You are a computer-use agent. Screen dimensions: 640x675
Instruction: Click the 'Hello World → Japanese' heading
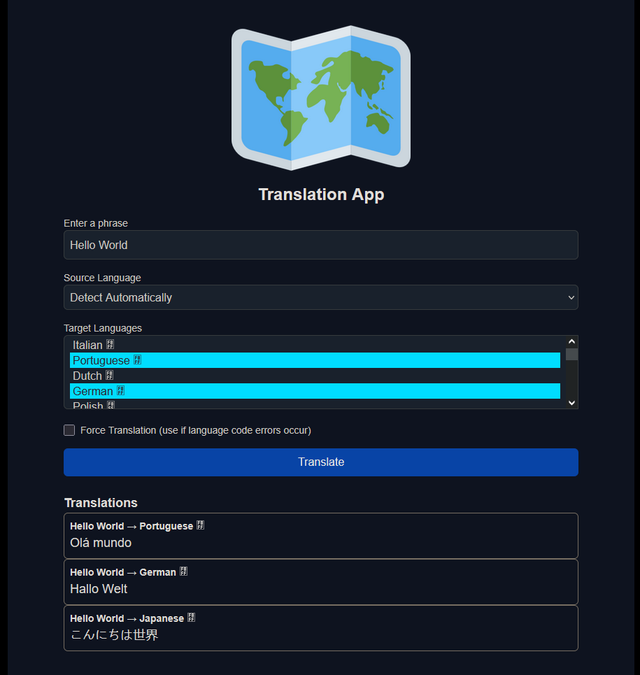[x=133, y=618]
